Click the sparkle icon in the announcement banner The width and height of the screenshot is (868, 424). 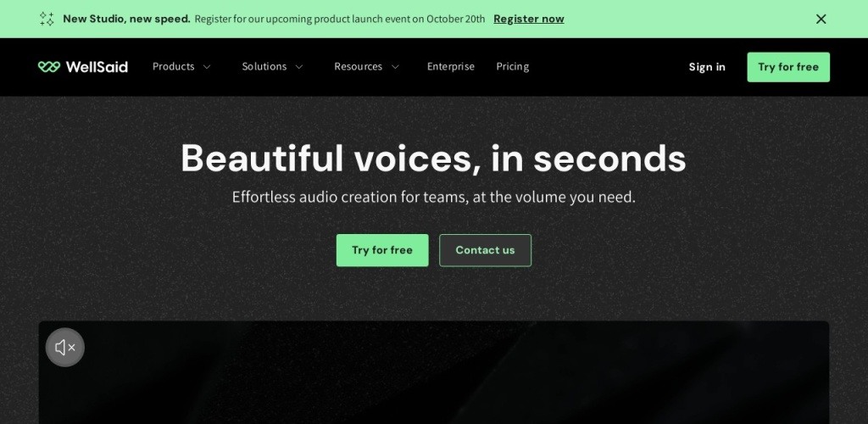47,19
